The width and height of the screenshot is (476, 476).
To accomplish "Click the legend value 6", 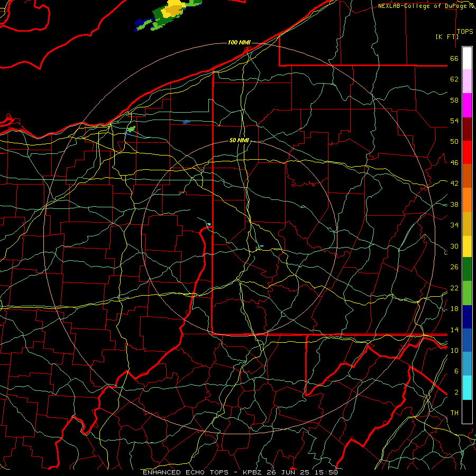I will tap(456, 371).
